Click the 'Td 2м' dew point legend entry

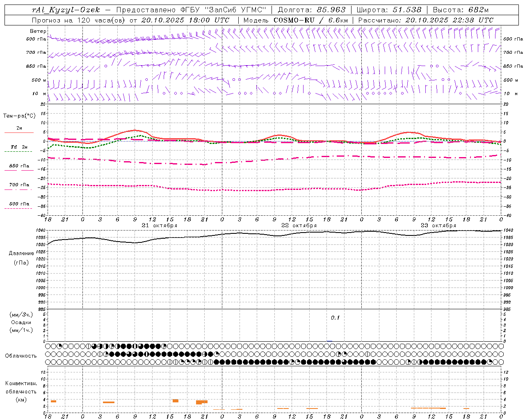point(19,149)
